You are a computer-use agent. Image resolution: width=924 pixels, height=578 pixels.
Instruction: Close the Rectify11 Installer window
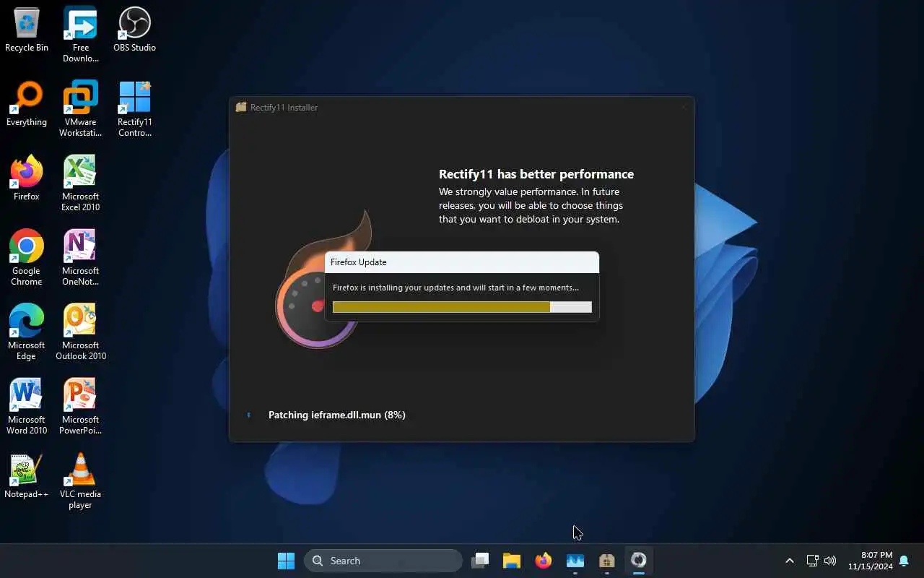click(x=683, y=108)
